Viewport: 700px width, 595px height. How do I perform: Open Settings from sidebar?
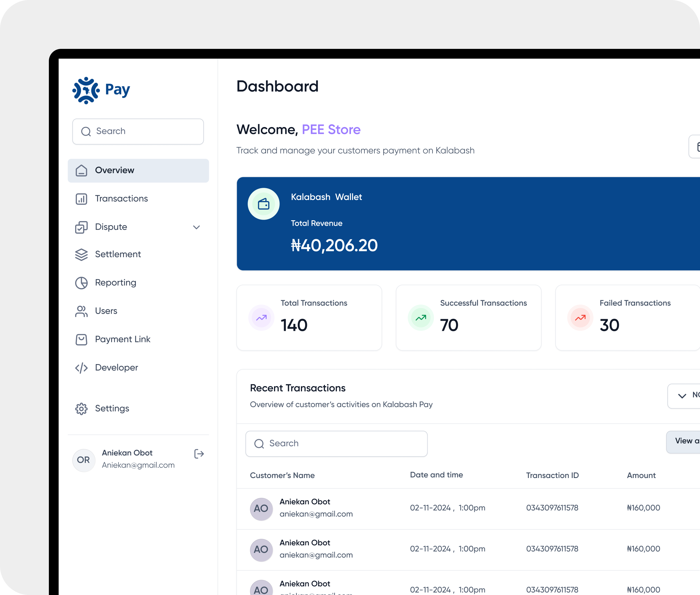pos(138,409)
